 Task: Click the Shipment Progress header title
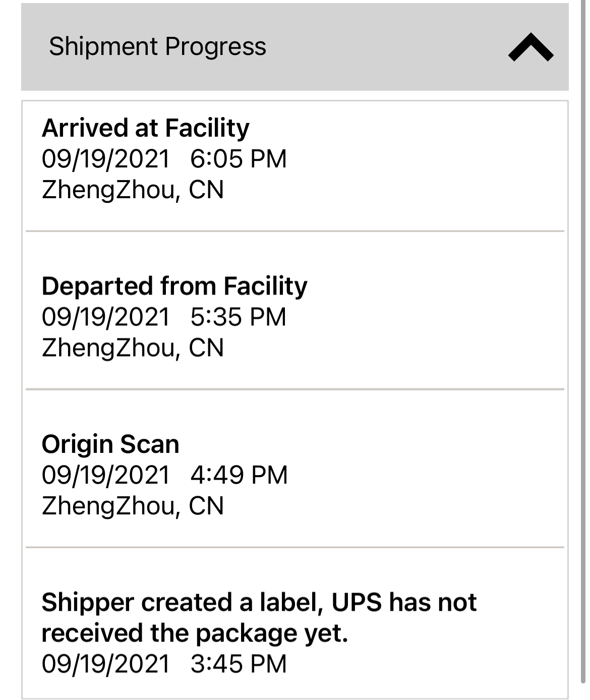pos(157,46)
